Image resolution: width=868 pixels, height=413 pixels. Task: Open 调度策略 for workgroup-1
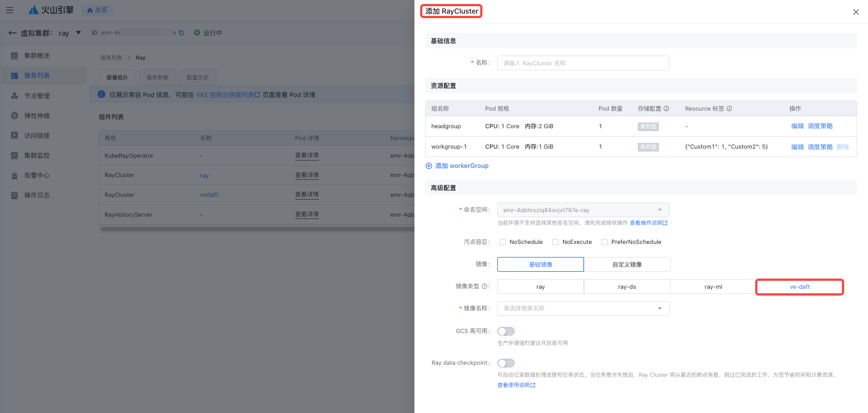pos(820,147)
